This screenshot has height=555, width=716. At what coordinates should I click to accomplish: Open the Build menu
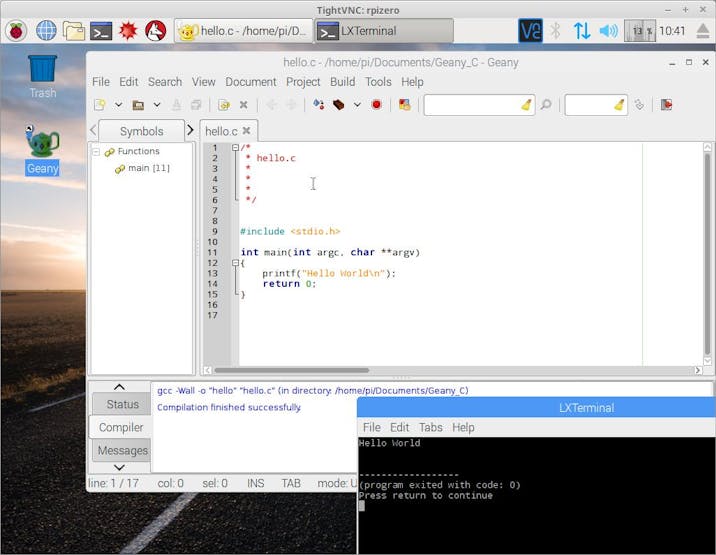pyautogui.click(x=342, y=82)
